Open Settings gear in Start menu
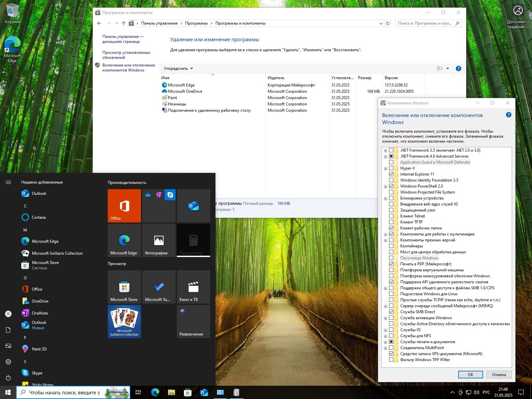Viewport: 532px width, 399px height. [x=8, y=362]
